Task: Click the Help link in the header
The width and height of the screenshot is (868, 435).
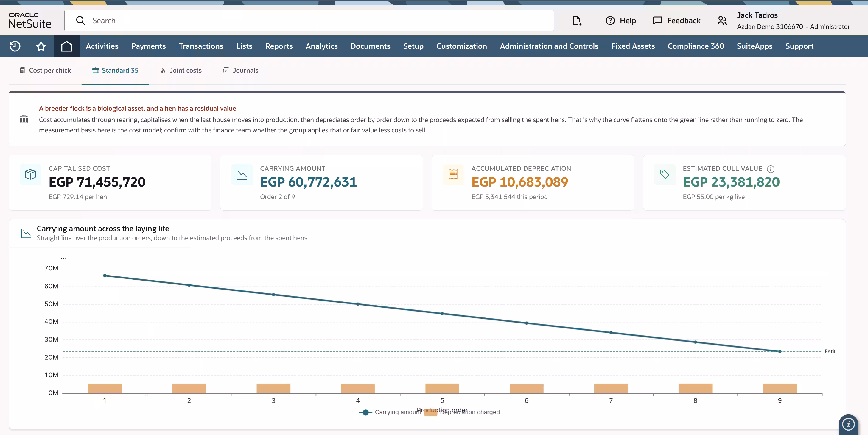Action: [x=628, y=21]
